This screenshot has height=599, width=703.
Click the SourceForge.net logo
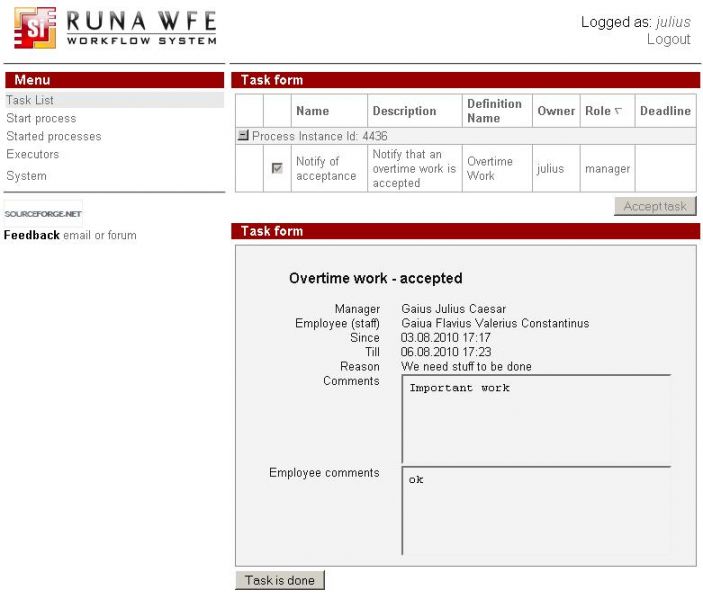pyautogui.click(x=42, y=213)
